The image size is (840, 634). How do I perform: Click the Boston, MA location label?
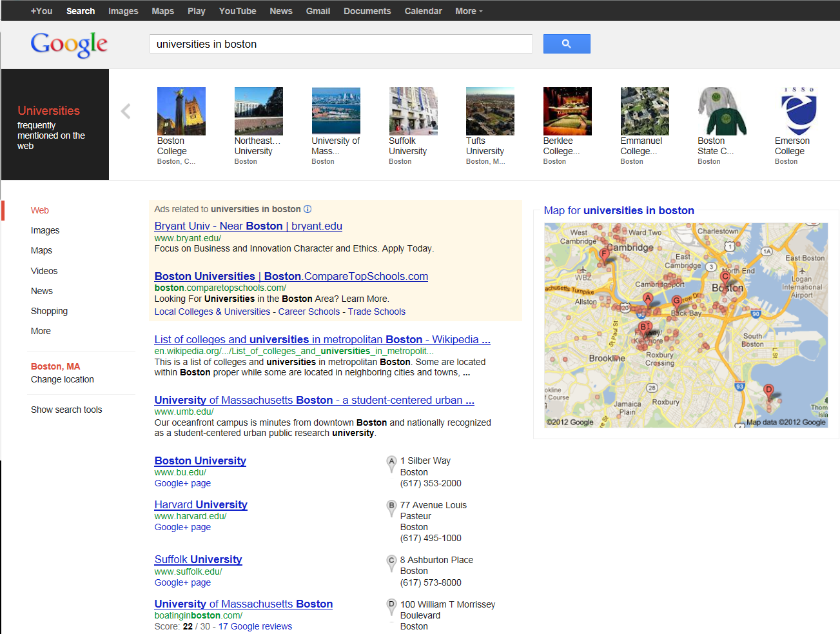pos(55,366)
